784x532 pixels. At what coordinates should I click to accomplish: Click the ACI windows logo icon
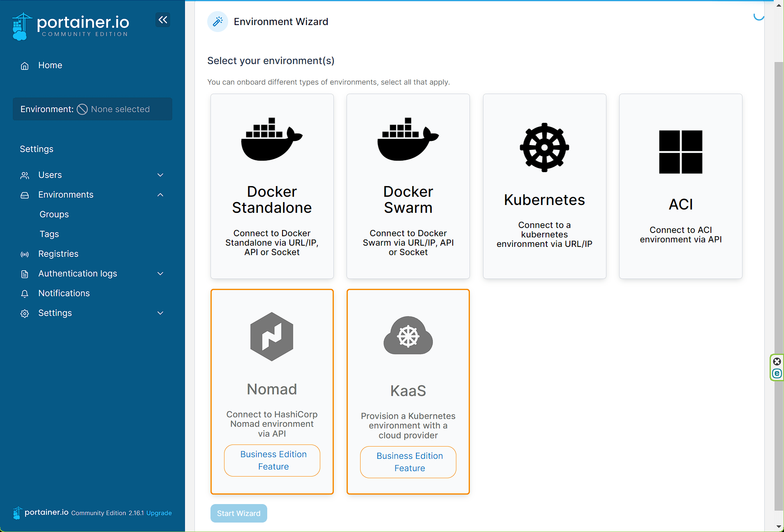[681, 152]
